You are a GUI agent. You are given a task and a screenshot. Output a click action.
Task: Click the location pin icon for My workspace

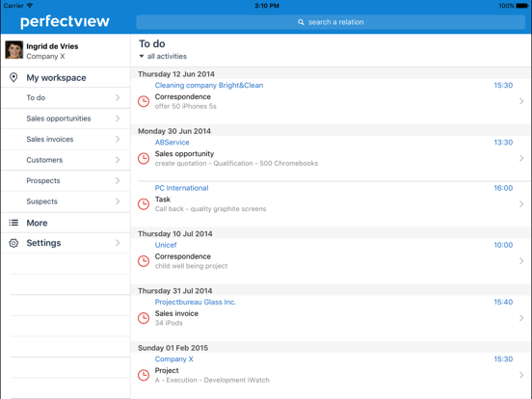(x=13, y=77)
